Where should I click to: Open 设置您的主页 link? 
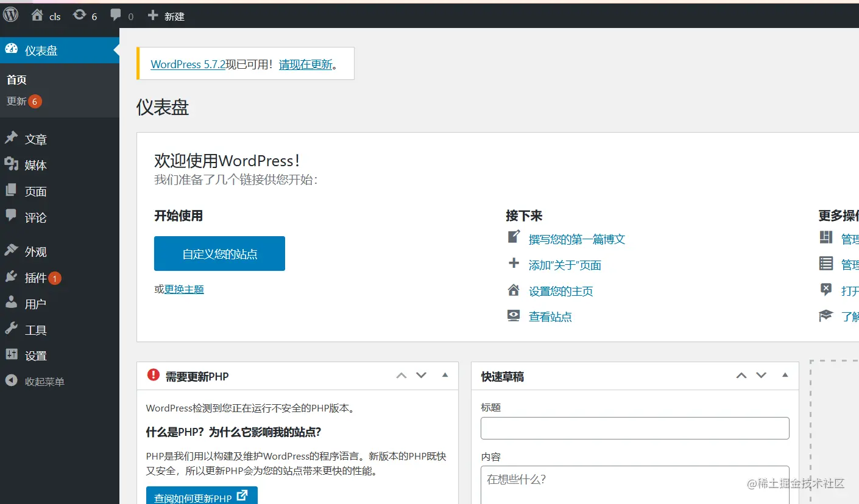click(561, 292)
